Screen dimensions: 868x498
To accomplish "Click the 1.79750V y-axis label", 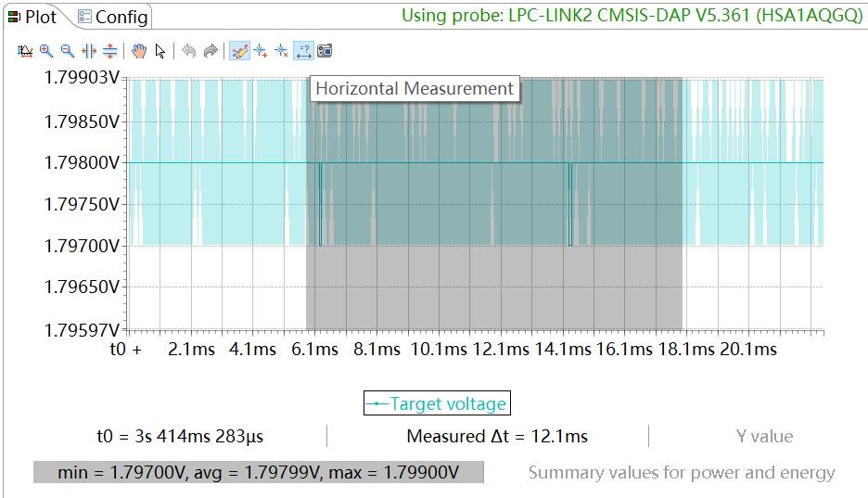I will pyautogui.click(x=82, y=204).
